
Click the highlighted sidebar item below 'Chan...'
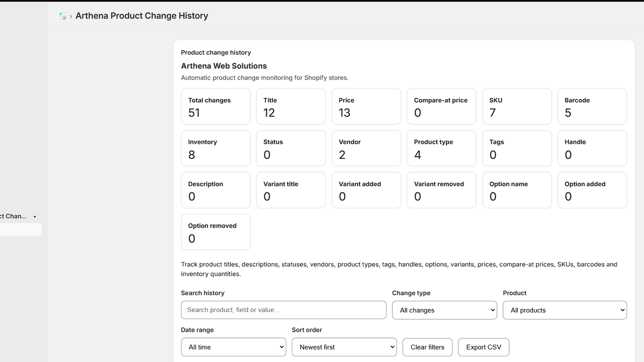coord(21,230)
